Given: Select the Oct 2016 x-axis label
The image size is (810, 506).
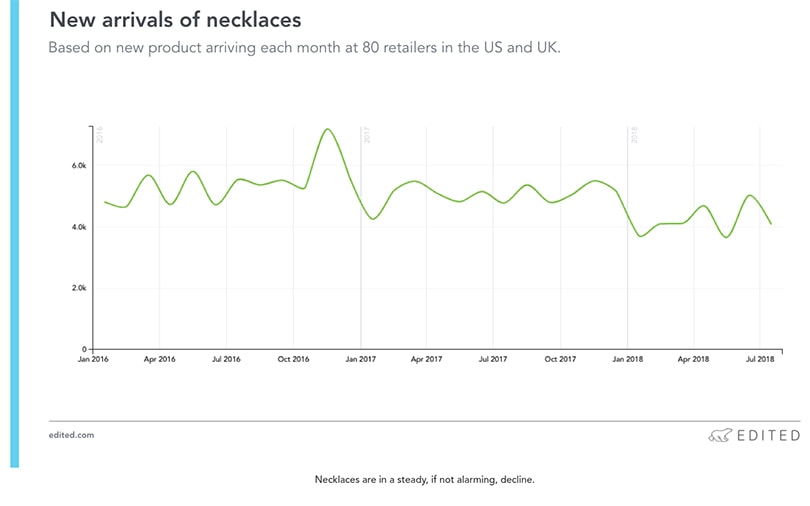Looking at the screenshot, I should pos(293,358).
